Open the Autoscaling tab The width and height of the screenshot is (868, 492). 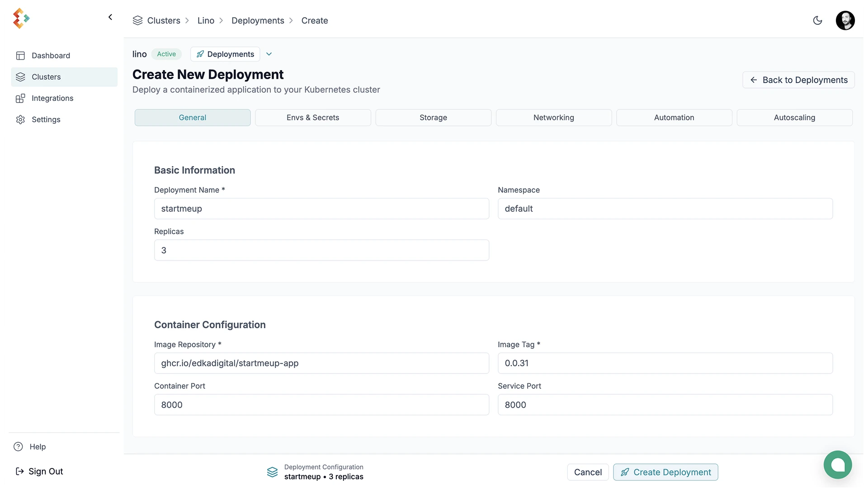(794, 118)
